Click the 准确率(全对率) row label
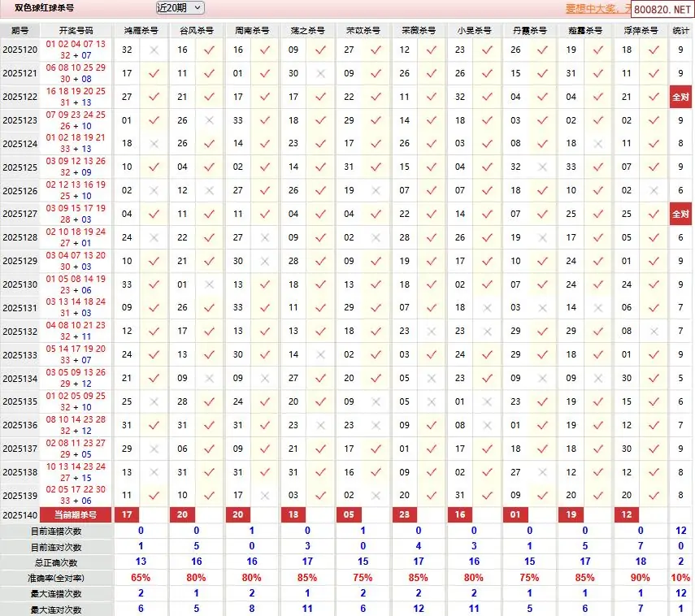This screenshot has height=616, width=695. [56, 578]
